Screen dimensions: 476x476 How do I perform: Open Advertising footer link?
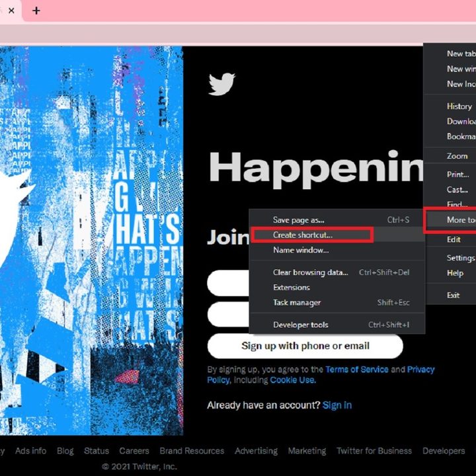(257, 451)
